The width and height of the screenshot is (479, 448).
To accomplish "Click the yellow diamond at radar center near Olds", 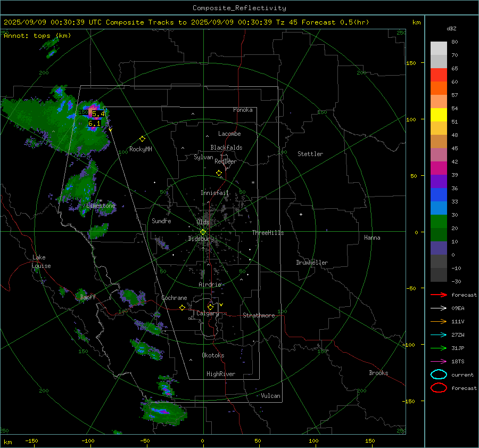I will [x=203, y=232].
